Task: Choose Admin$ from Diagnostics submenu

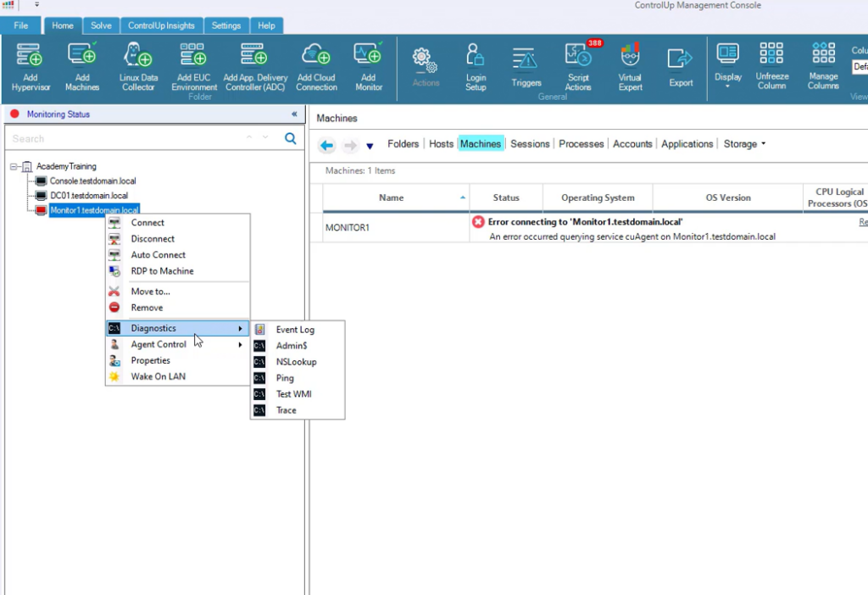Action: pyautogui.click(x=298, y=345)
